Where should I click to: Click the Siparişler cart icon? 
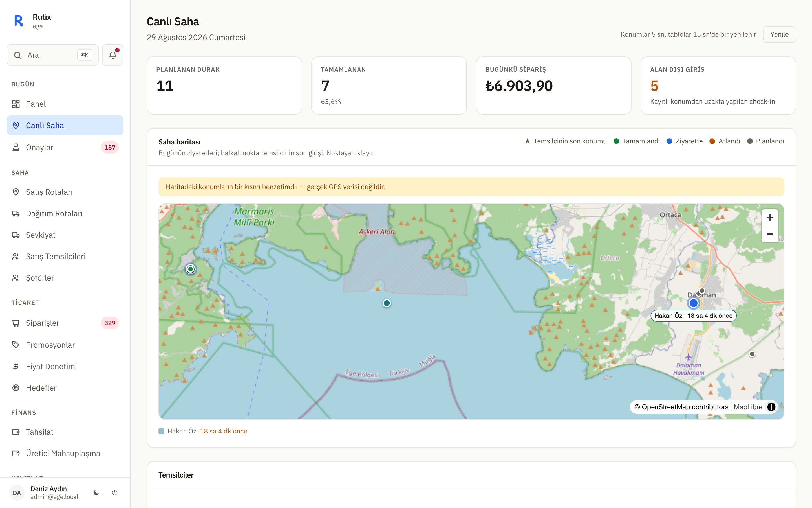(x=16, y=323)
